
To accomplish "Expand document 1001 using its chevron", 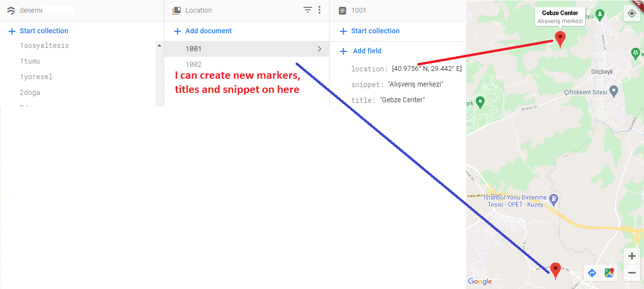I will [x=319, y=49].
